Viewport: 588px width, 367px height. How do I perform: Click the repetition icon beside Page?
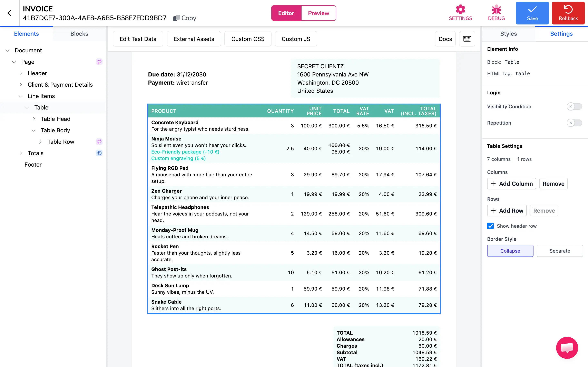click(x=99, y=62)
